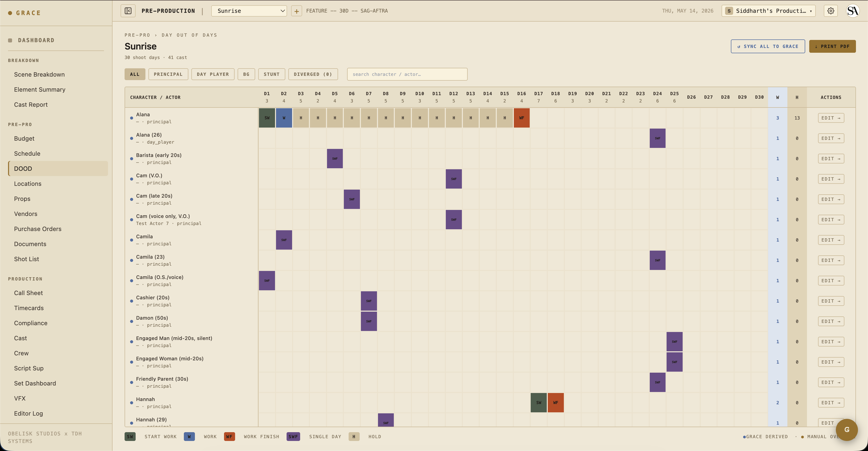Filter by PRINCIPAL cast

coord(168,74)
